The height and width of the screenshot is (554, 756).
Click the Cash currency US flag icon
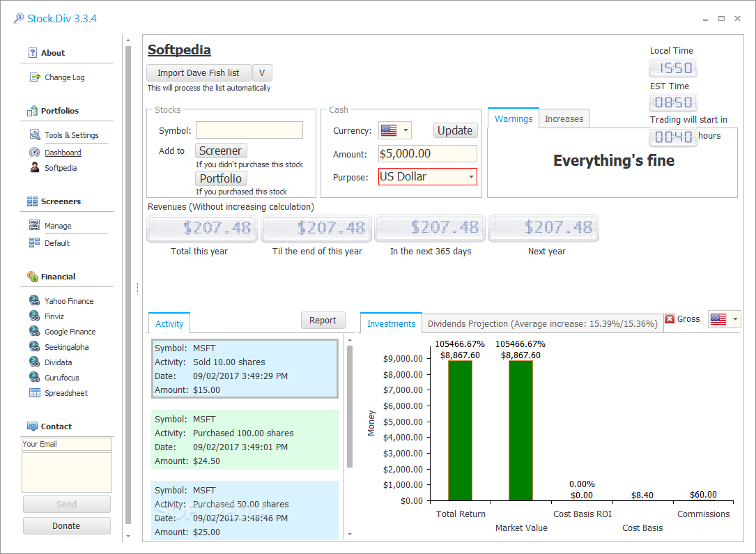pyautogui.click(x=389, y=130)
